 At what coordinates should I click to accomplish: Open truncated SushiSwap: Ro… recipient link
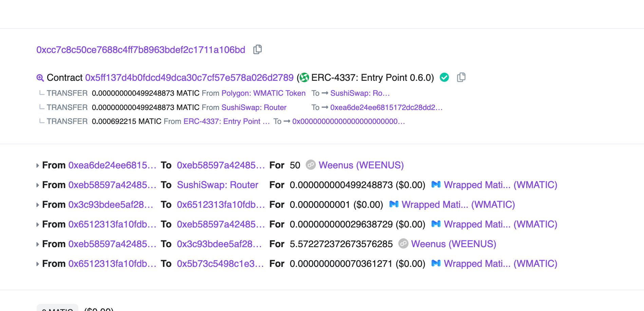tap(360, 93)
